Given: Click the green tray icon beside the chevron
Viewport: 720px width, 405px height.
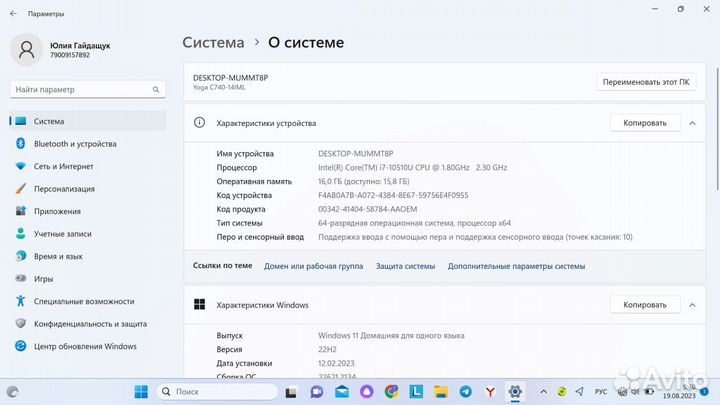Looking at the screenshot, I should pyautogui.click(x=562, y=392).
